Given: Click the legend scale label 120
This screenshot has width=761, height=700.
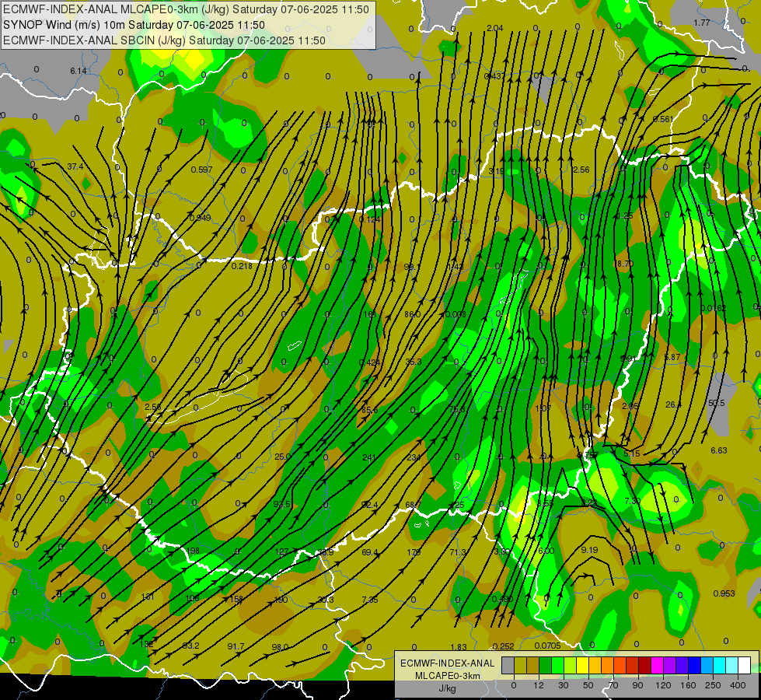Looking at the screenshot, I should (x=663, y=685).
